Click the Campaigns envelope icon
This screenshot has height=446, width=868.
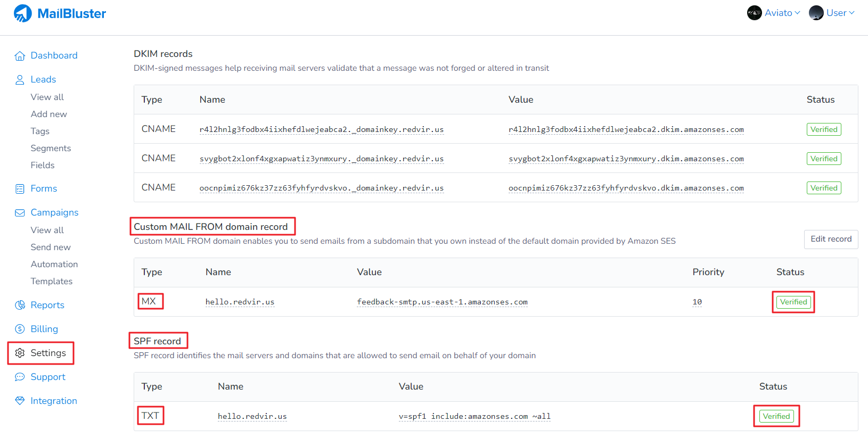(20, 213)
